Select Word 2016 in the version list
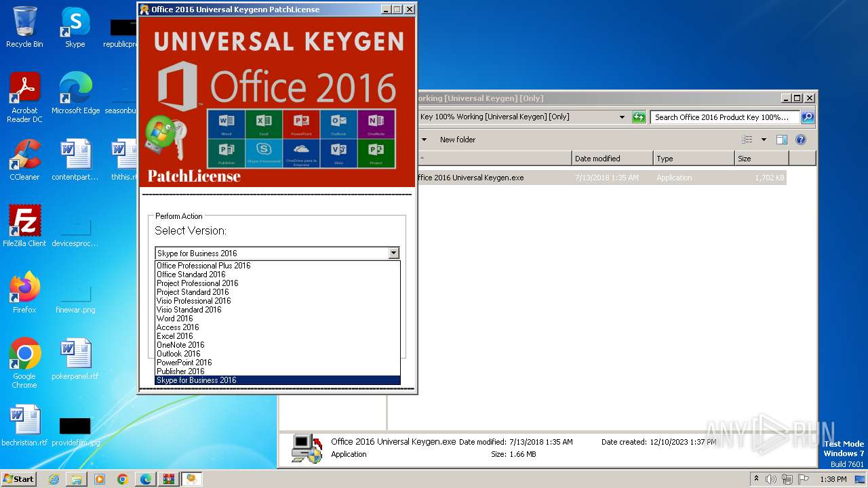Screen dimensions: 868x488 click(x=277, y=319)
